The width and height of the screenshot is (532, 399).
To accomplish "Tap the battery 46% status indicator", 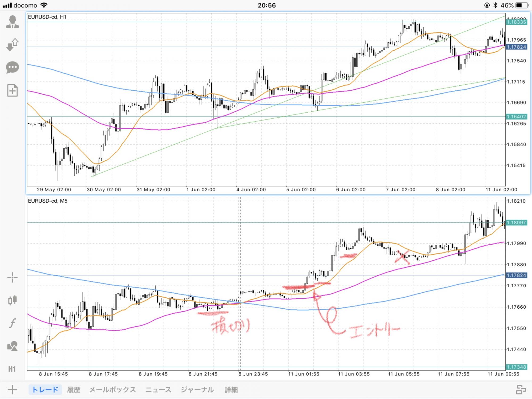I will 514,5.
